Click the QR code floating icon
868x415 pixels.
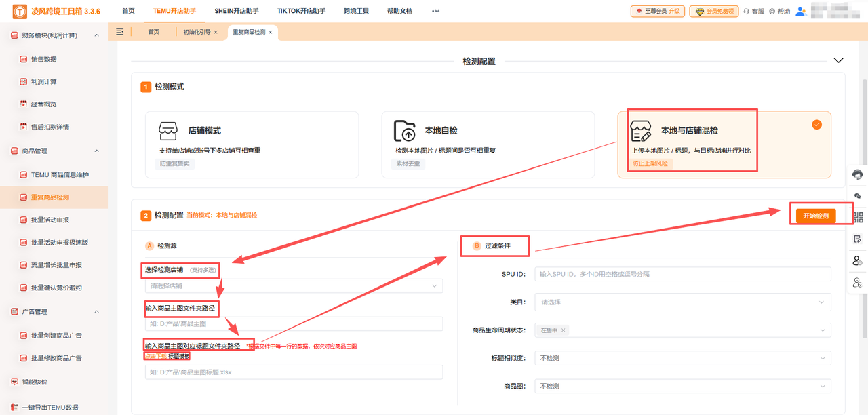858,217
